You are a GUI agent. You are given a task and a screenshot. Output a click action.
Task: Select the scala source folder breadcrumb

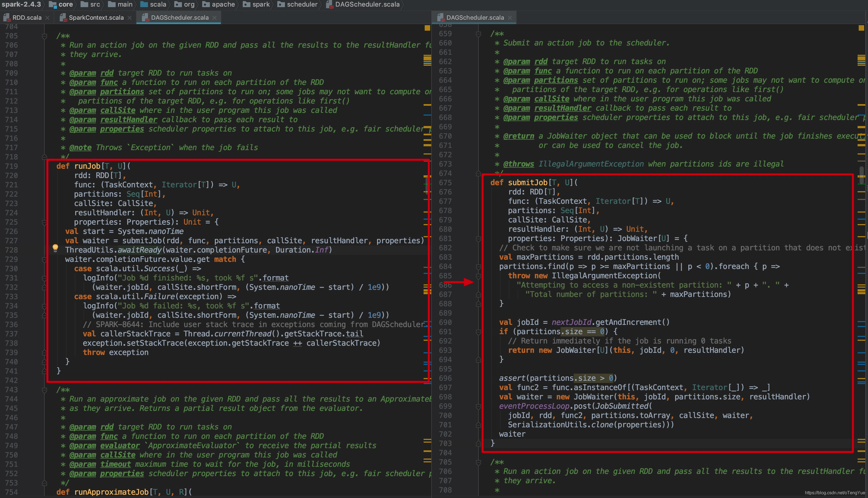pyautogui.click(x=153, y=4)
